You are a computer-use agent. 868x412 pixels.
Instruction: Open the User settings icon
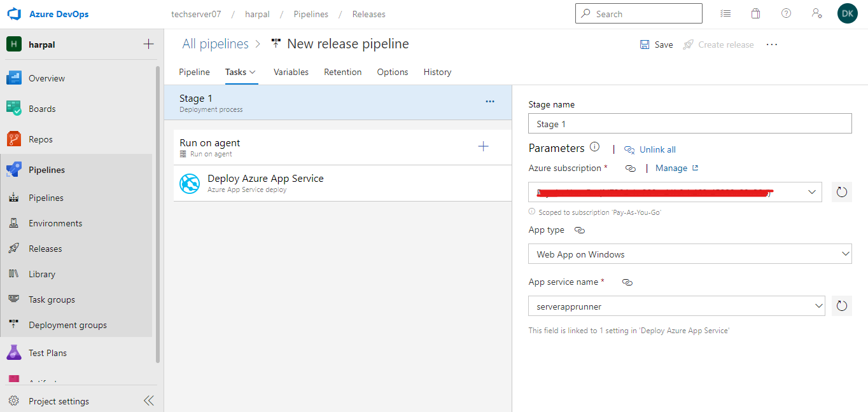tap(817, 13)
